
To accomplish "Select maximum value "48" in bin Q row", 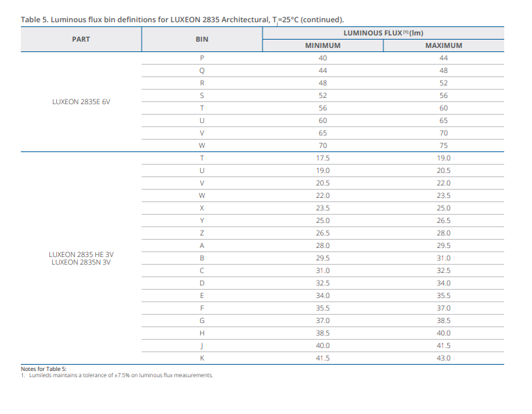I will [443, 71].
